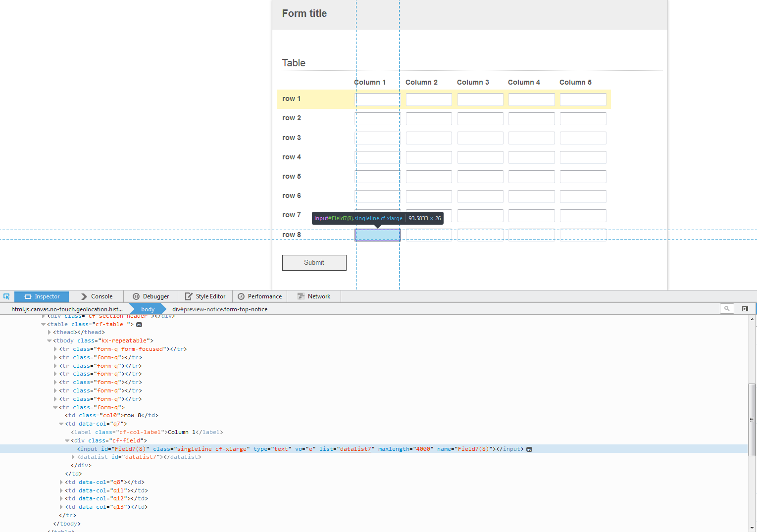The height and width of the screenshot is (532, 757).
Task: Collapse the div cf-field node
Action: click(x=67, y=441)
